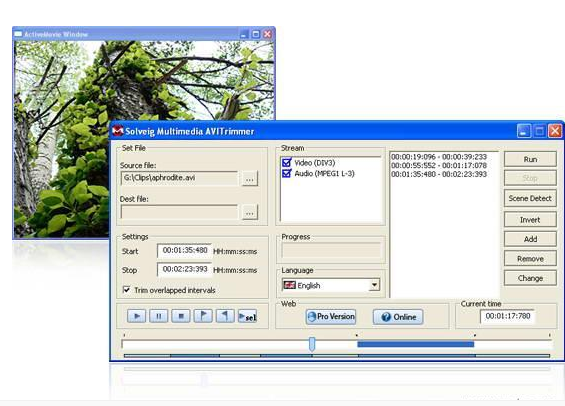The height and width of the screenshot is (406, 565).
Task: Uncheck the Video (DIV3) stream
Action: point(287,163)
